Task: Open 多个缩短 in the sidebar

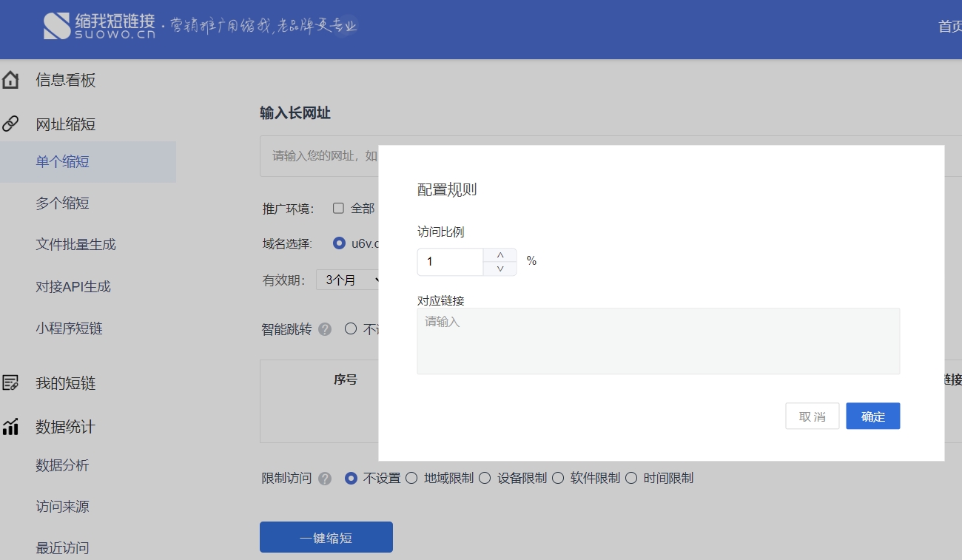Action: [63, 203]
